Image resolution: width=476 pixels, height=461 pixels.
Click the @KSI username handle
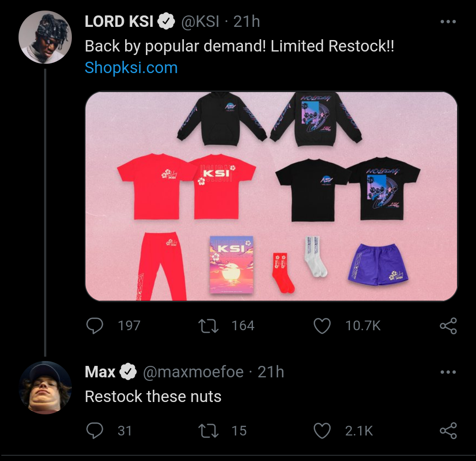tap(200, 22)
